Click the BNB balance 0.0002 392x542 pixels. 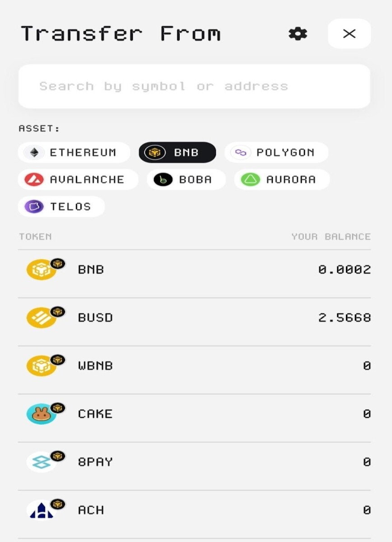coord(345,269)
